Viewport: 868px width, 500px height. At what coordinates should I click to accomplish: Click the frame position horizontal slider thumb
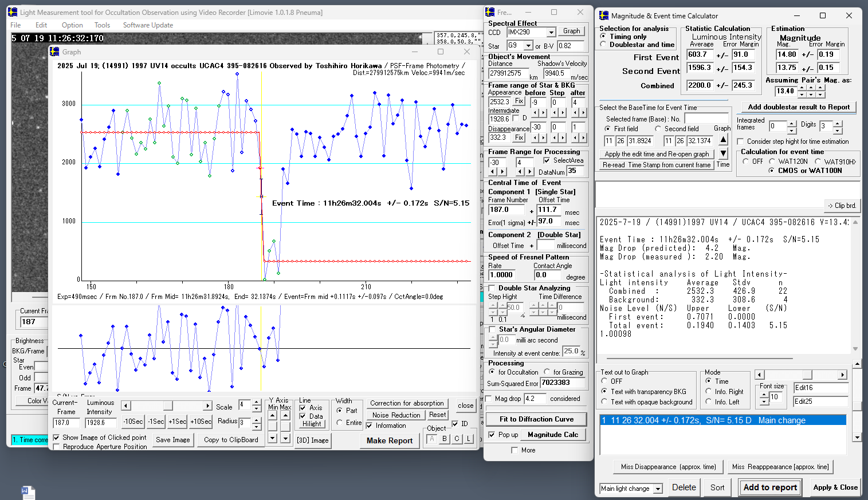pyautogui.click(x=167, y=406)
